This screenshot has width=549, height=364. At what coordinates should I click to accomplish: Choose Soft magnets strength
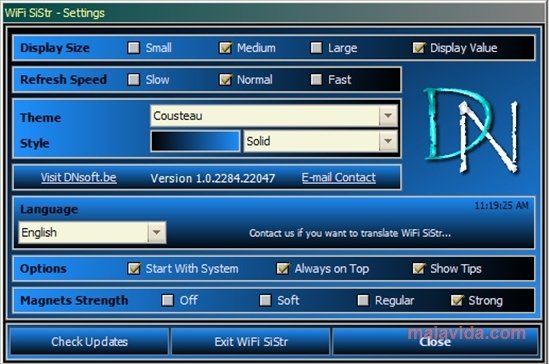pyautogui.click(x=265, y=300)
